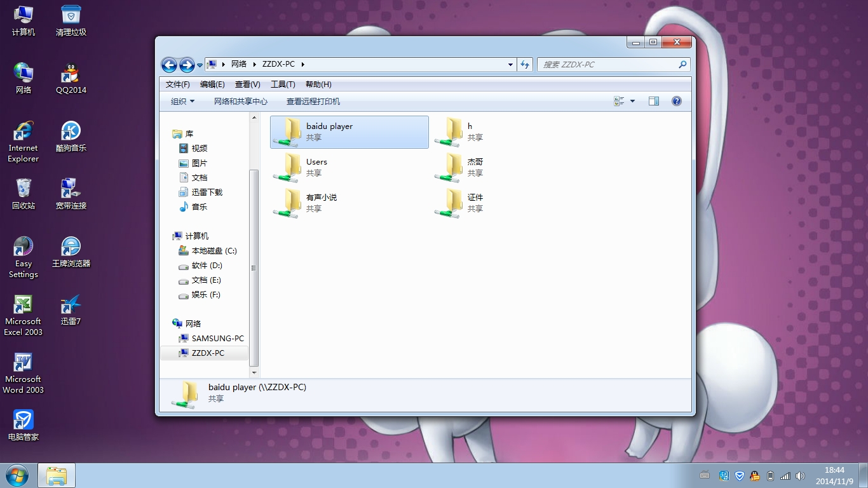
Task: Select 迅雷7 desktop icon
Action: (x=71, y=310)
